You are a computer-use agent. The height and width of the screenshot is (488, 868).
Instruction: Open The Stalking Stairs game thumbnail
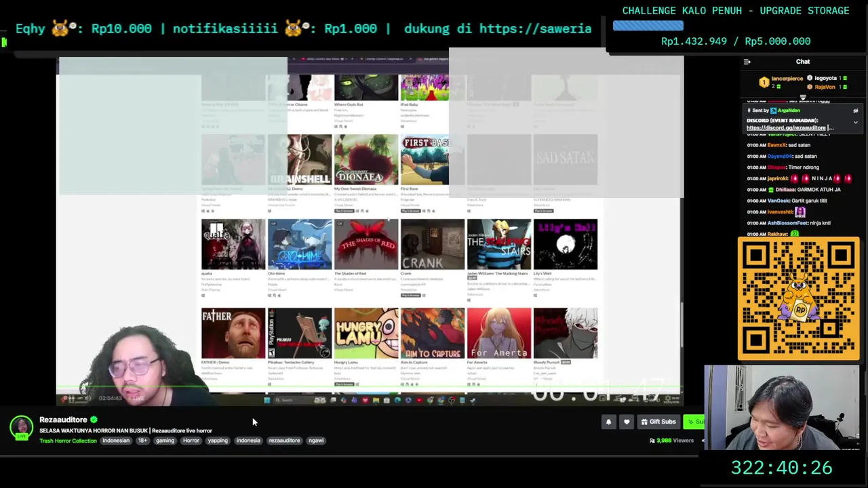(498, 244)
